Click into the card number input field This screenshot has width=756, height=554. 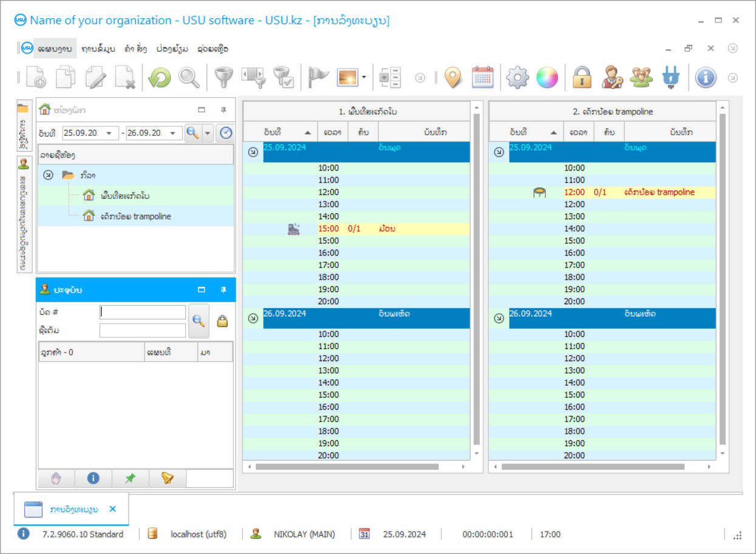coord(143,312)
